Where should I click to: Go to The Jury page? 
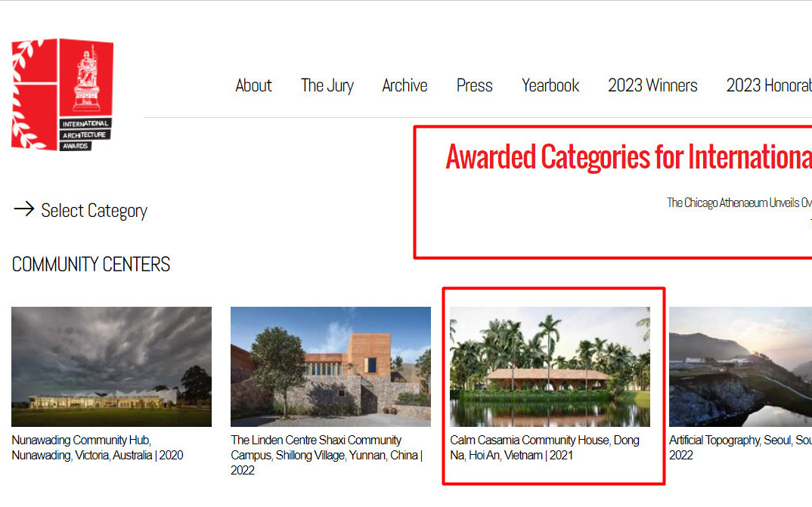tap(327, 85)
